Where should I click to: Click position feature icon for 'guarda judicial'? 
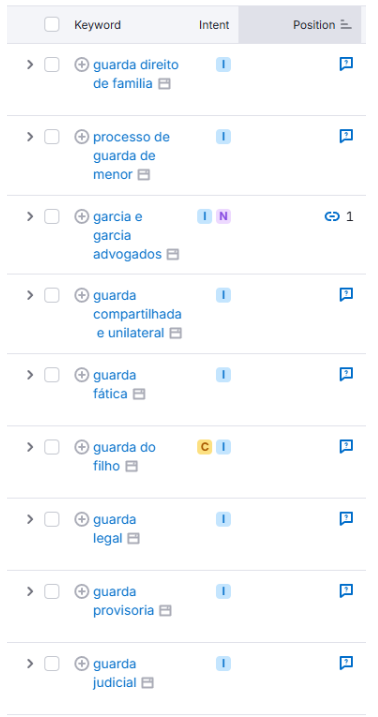(x=346, y=663)
